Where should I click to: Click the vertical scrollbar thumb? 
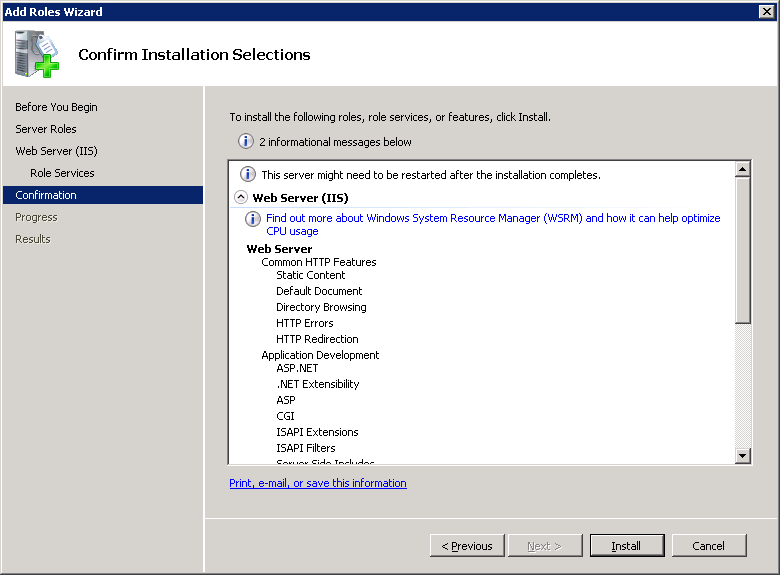[x=742, y=250]
